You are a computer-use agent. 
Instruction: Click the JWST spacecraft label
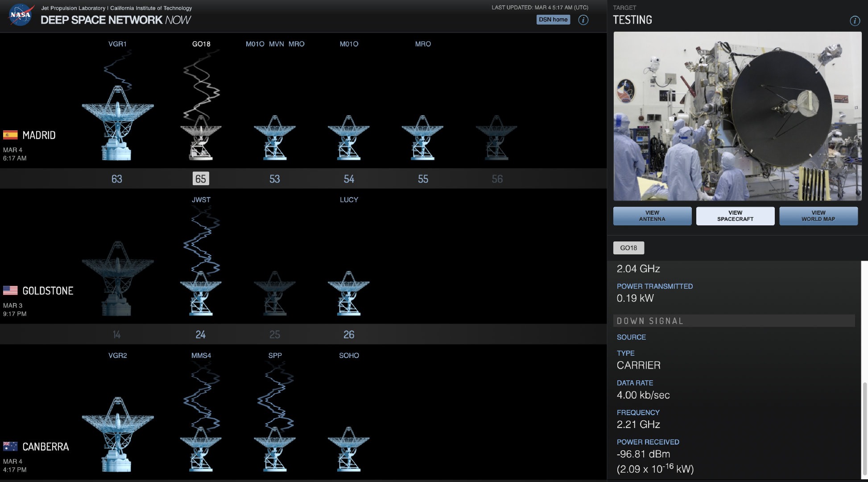point(201,199)
